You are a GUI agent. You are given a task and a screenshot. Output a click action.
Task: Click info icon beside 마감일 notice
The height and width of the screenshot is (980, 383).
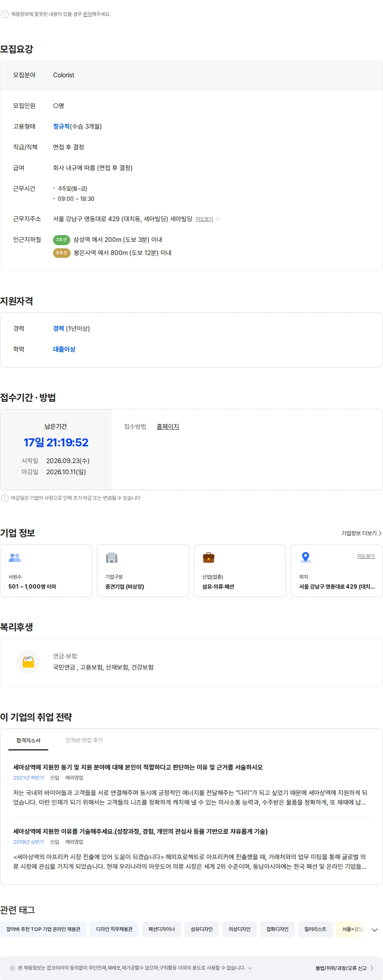point(5,498)
